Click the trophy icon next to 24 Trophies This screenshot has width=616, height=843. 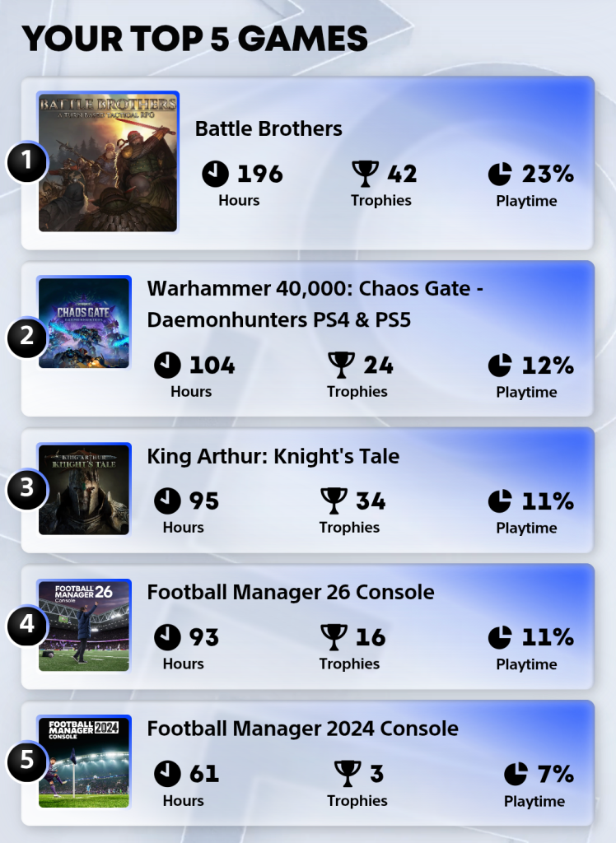tap(342, 365)
